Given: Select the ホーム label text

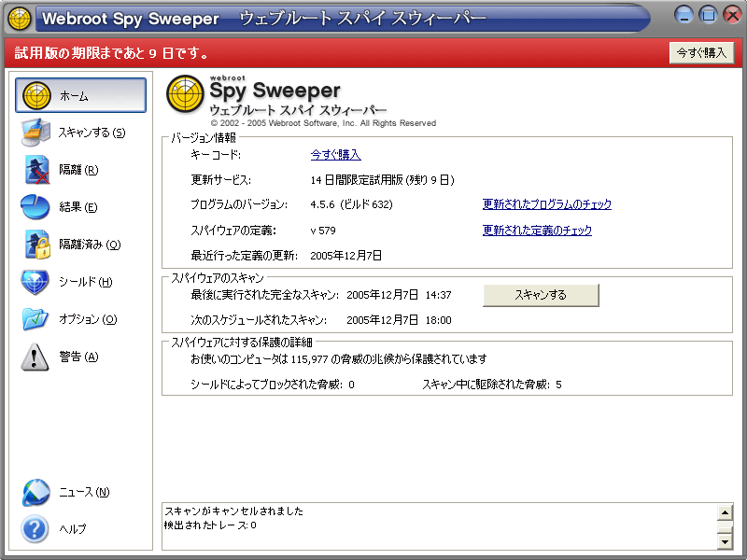Looking at the screenshot, I should pos(74,96).
